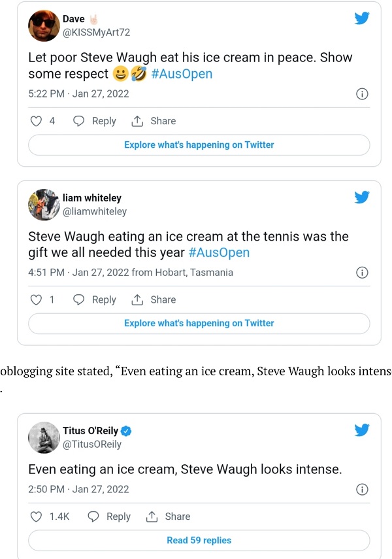Open Read 59 replies button
The height and width of the screenshot is (559, 392).
(199, 541)
